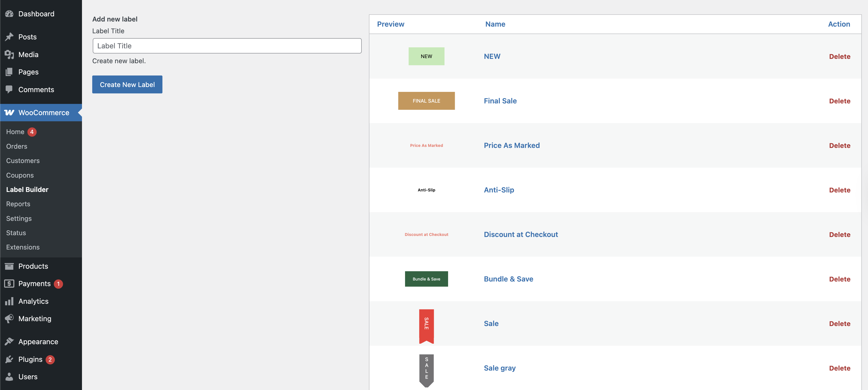Open the Bundle & Save label link
This screenshot has width=868, height=390.
point(509,279)
